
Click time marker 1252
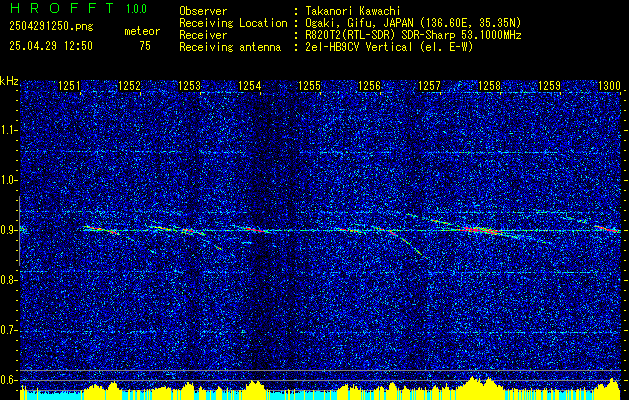click(130, 86)
